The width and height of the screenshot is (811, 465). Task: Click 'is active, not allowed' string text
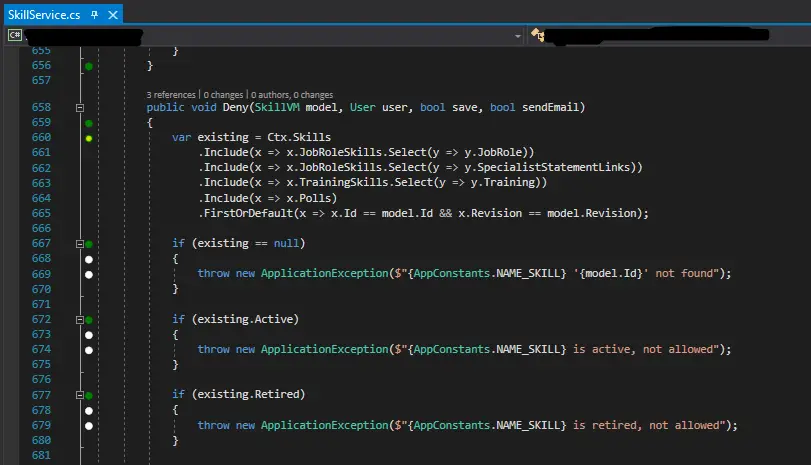point(642,349)
